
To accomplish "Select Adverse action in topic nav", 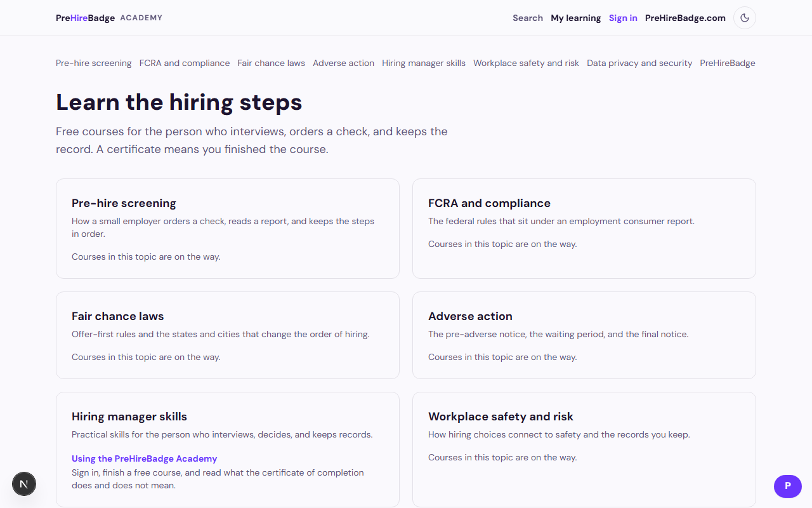I will (x=344, y=63).
